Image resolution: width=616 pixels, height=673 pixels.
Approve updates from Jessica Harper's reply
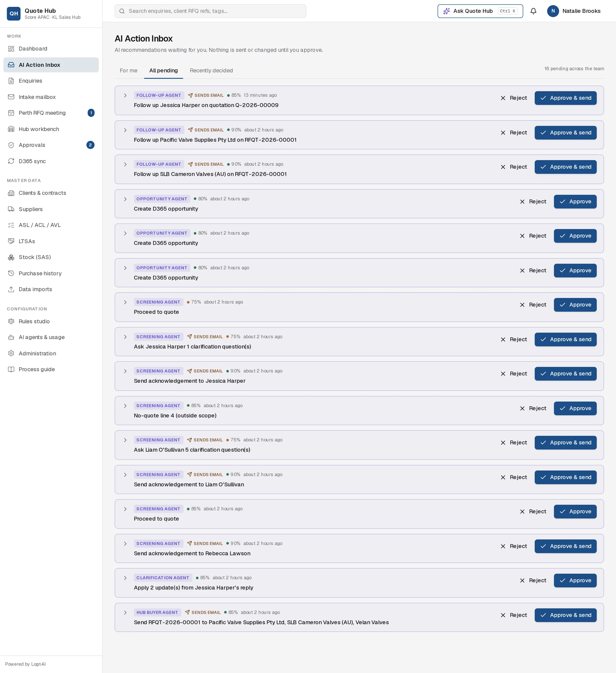tap(575, 581)
